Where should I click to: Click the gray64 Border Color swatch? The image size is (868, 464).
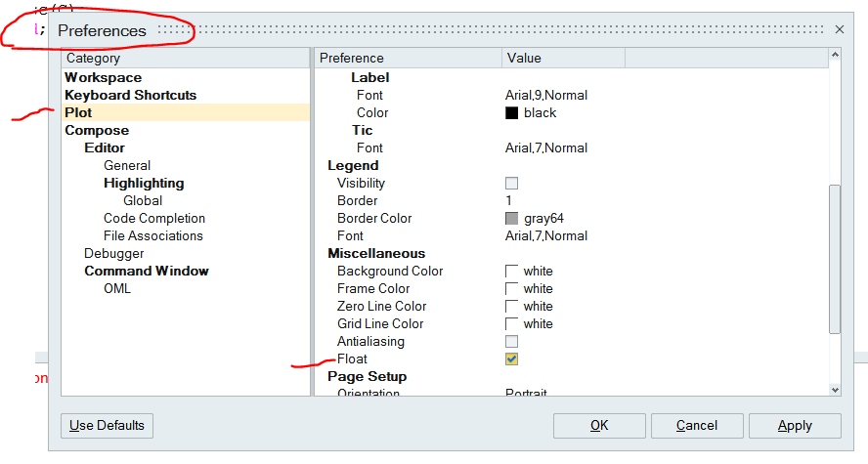pos(511,219)
